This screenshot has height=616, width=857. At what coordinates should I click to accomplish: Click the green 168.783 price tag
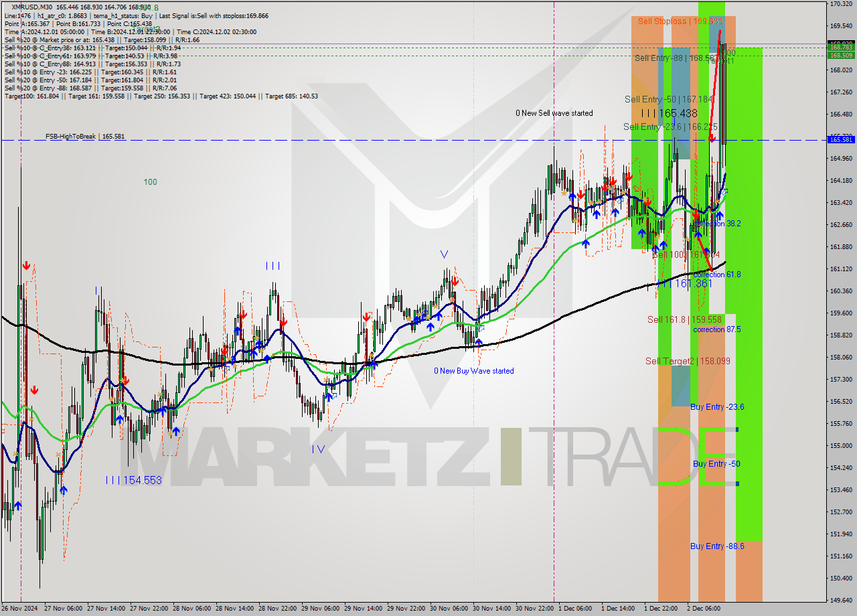pyautogui.click(x=842, y=48)
